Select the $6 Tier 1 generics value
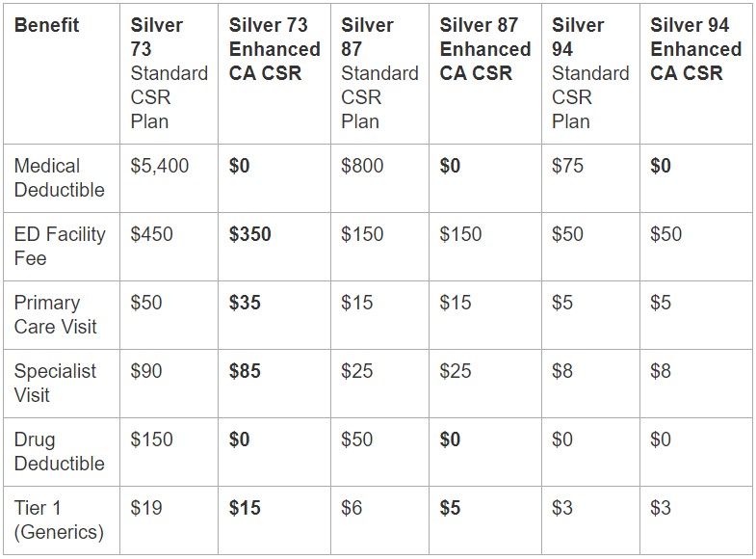Viewport: 756px width, 559px height. [352, 508]
